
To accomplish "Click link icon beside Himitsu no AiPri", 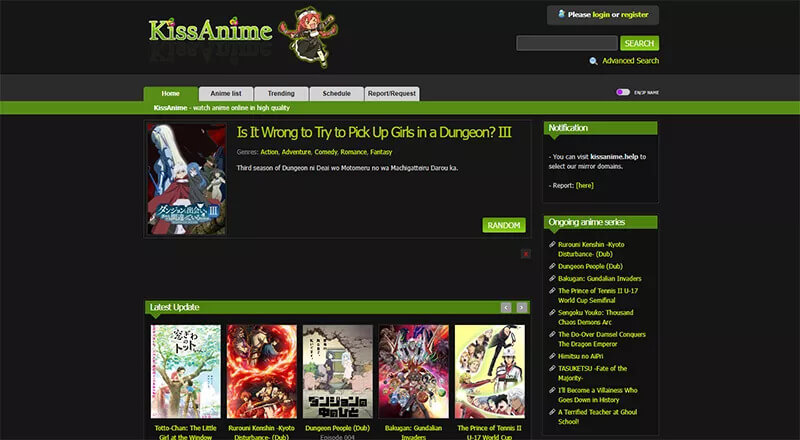I will coord(552,356).
